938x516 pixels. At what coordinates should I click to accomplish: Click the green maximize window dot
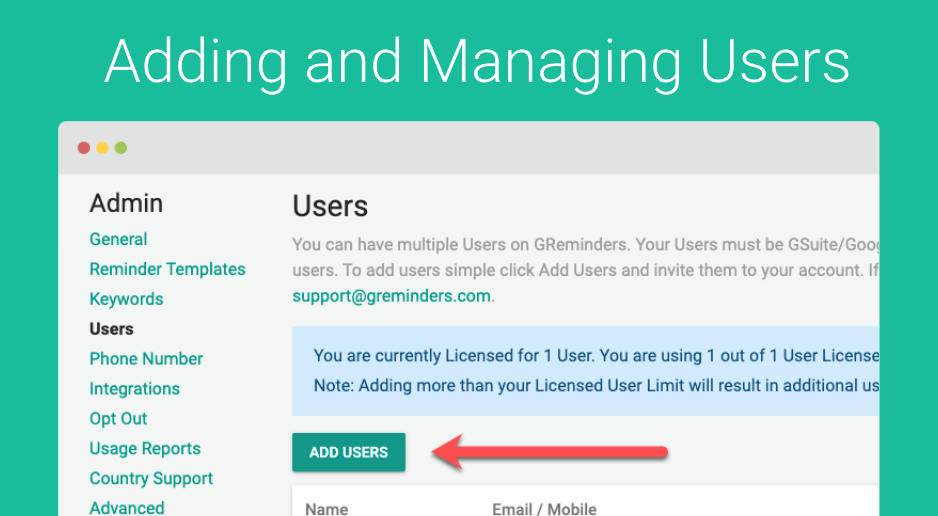[121, 148]
